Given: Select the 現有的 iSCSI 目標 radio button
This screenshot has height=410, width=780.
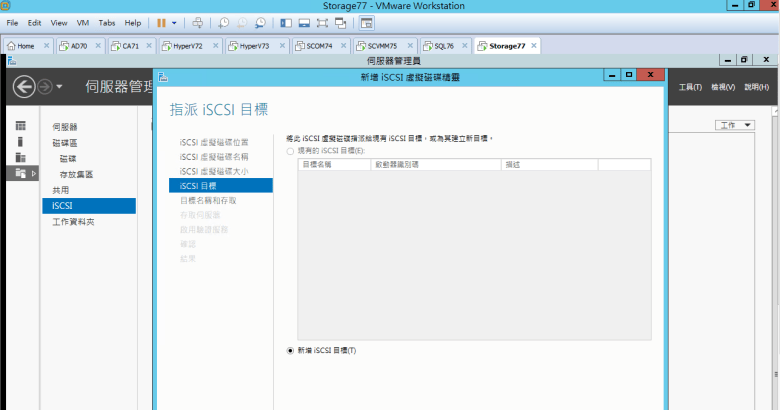Looking at the screenshot, I should [291, 150].
